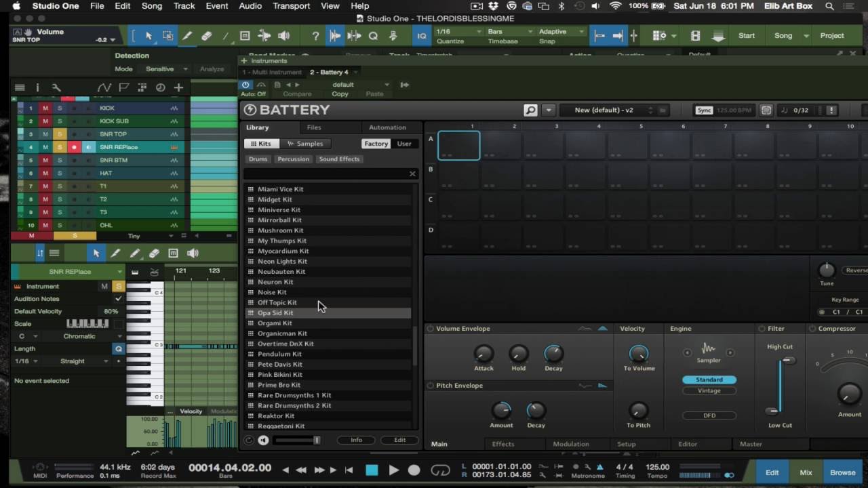This screenshot has width=868, height=488.
Task: Click the transport Record button
Action: 414,470
